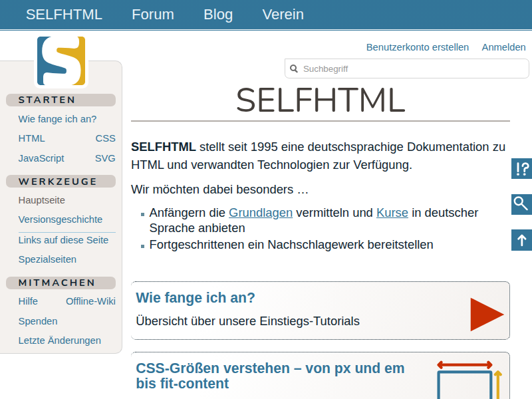The image size is (532, 399).
Task: Open SELFHTML in the top navigation bar
Action: (x=64, y=15)
